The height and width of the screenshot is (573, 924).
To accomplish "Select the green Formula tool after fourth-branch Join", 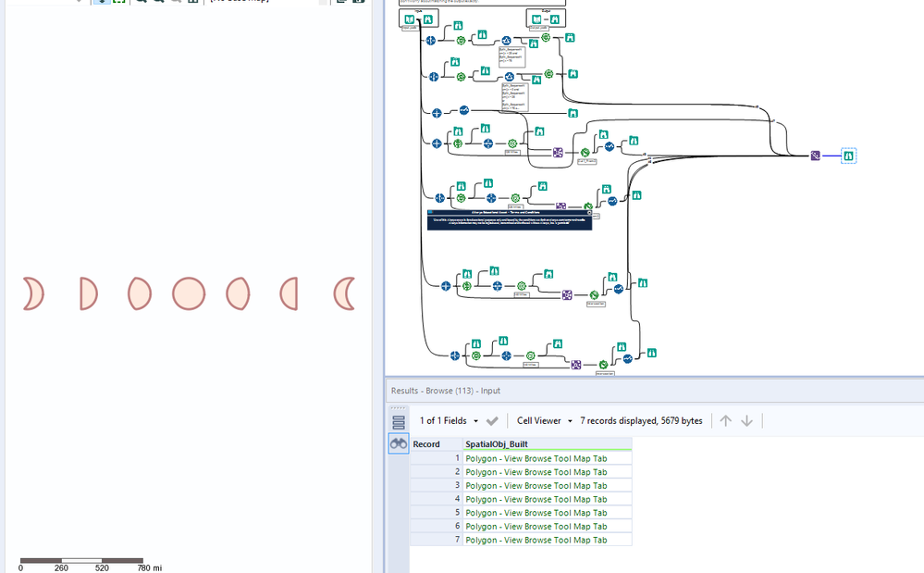I will tap(585, 153).
